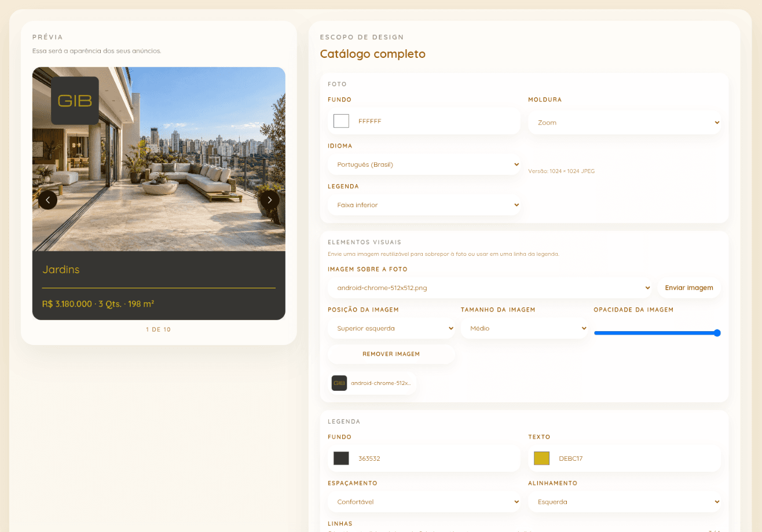Click REMOVER IMAGEM button
The image size is (762, 532).
tap(391, 354)
